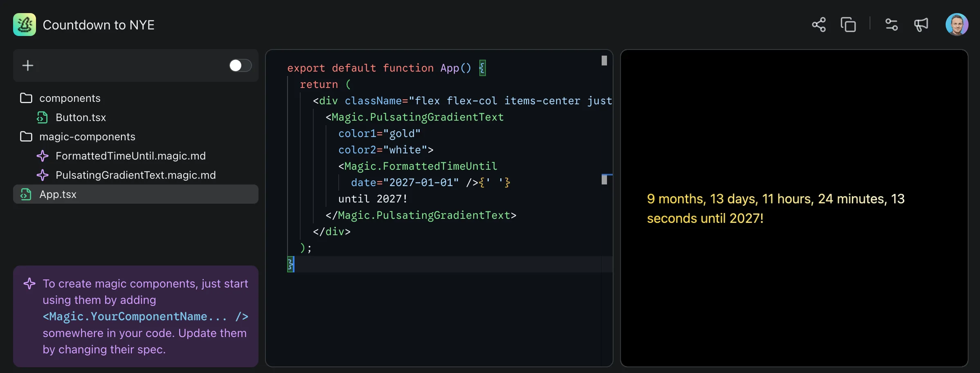Select App.tsx in the file tree
980x373 pixels.
point(58,194)
